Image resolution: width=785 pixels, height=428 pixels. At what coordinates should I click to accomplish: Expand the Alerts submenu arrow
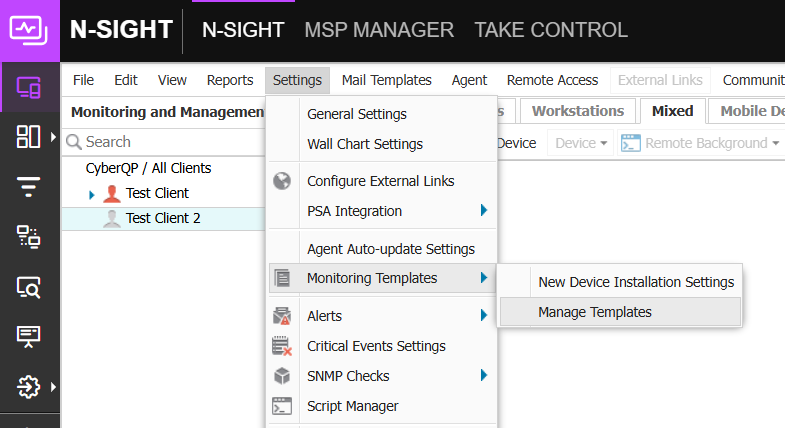[x=484, y=315]
